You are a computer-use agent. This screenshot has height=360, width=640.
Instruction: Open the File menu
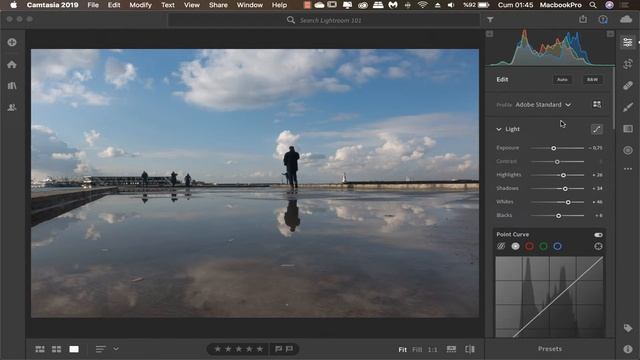click(93, 5)
